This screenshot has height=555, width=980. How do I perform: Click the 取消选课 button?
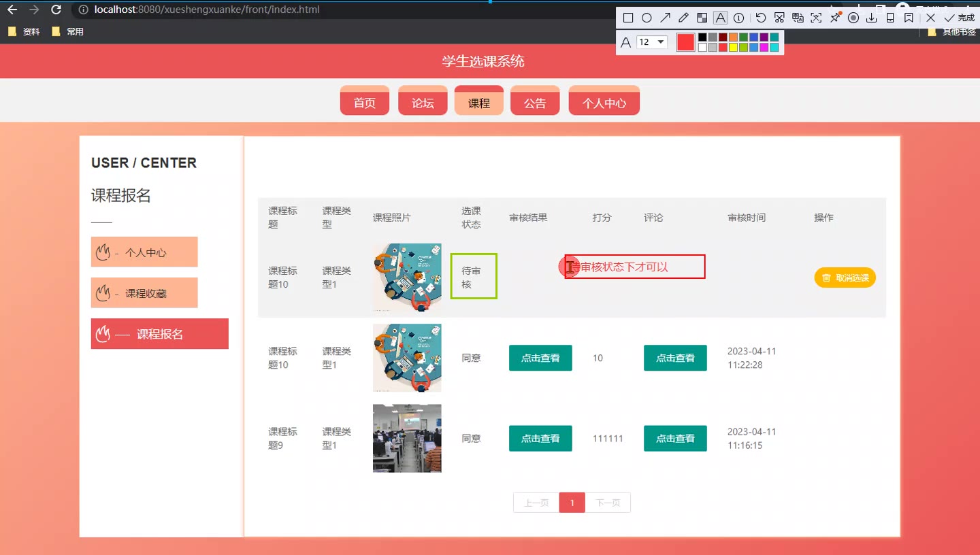(x=845, y=277)
